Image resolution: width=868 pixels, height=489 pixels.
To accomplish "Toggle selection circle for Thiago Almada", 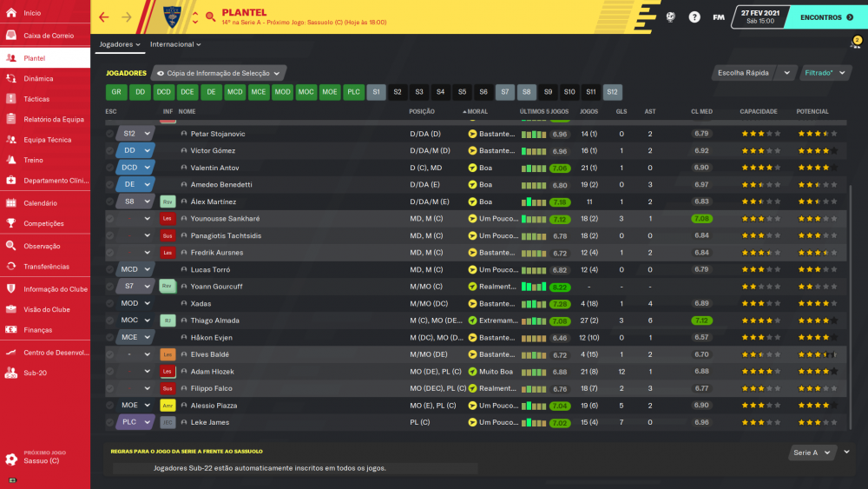I will (x=109, y=320).
